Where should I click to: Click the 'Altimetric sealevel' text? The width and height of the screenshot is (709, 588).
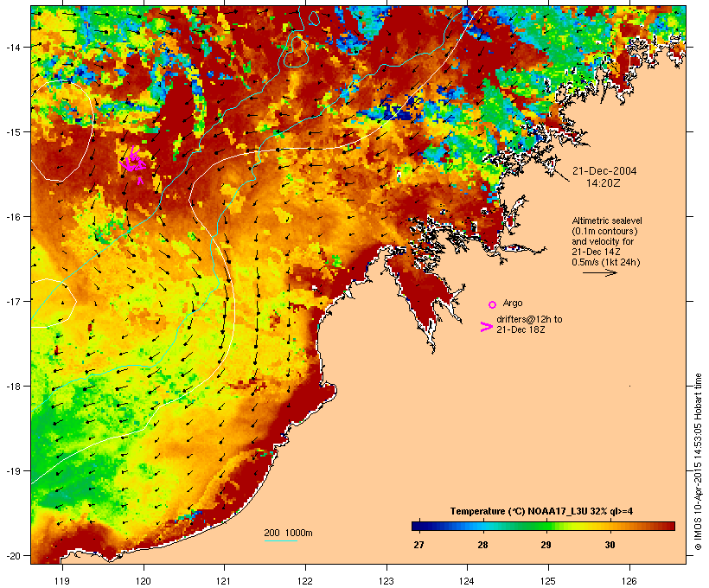point(607,220)
